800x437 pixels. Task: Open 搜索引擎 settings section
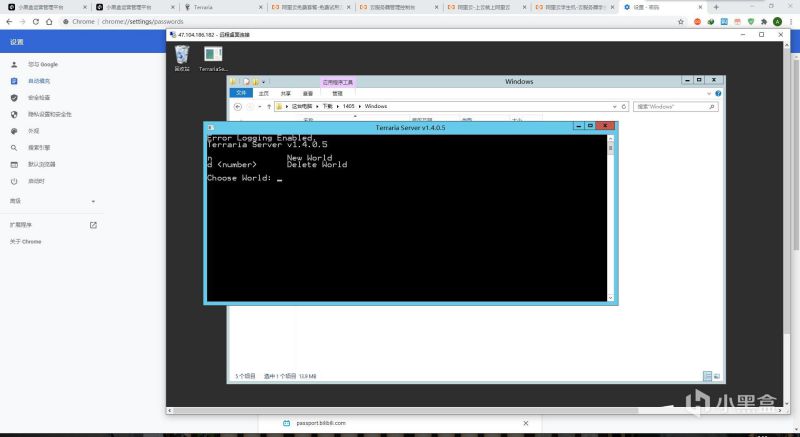pyautogui.click(x=39, y=148)
